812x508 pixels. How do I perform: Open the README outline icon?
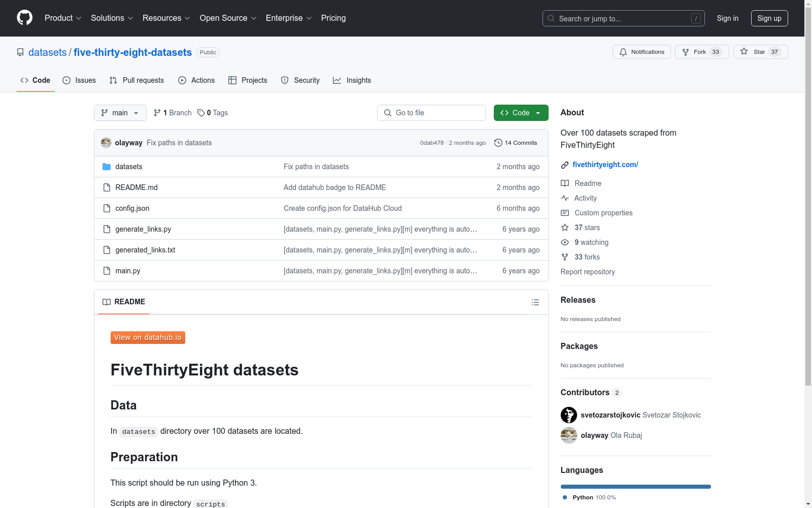[535, 302]
